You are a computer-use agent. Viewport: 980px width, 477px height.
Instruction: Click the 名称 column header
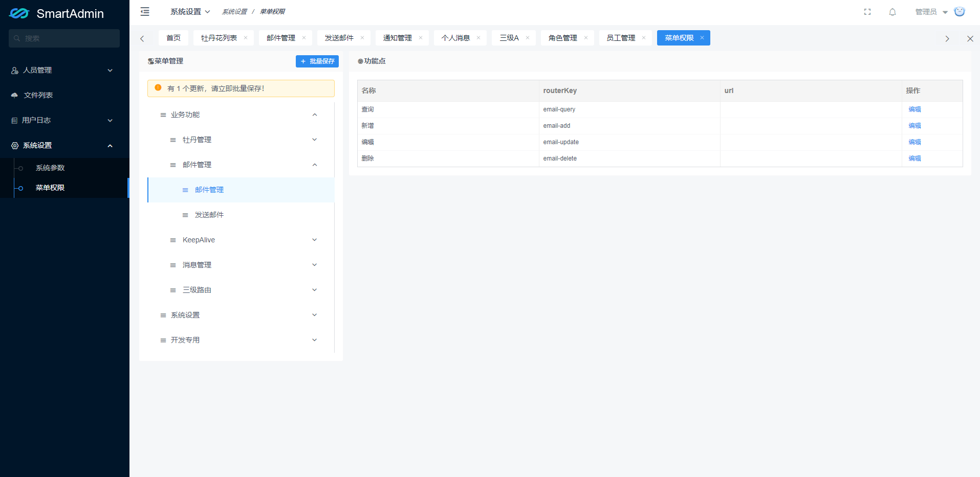448,90
